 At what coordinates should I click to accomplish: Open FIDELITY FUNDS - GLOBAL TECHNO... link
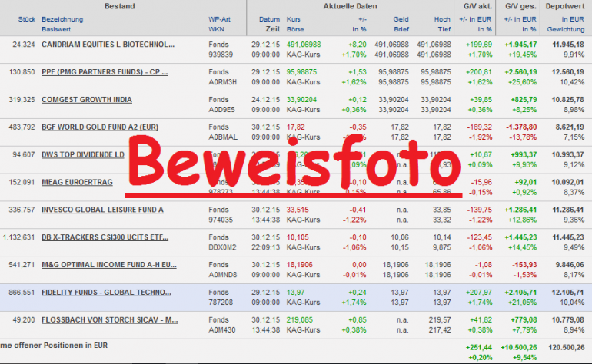106,293
